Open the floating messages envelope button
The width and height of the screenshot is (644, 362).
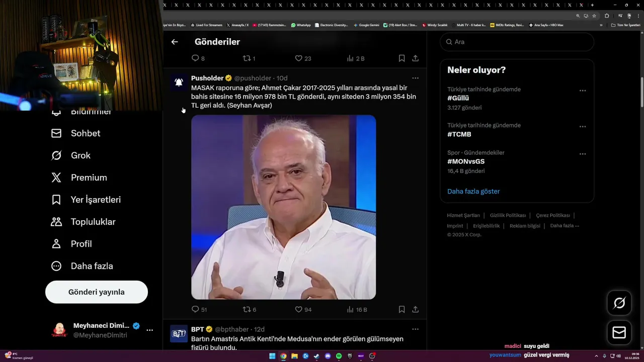tap(619, 333)
